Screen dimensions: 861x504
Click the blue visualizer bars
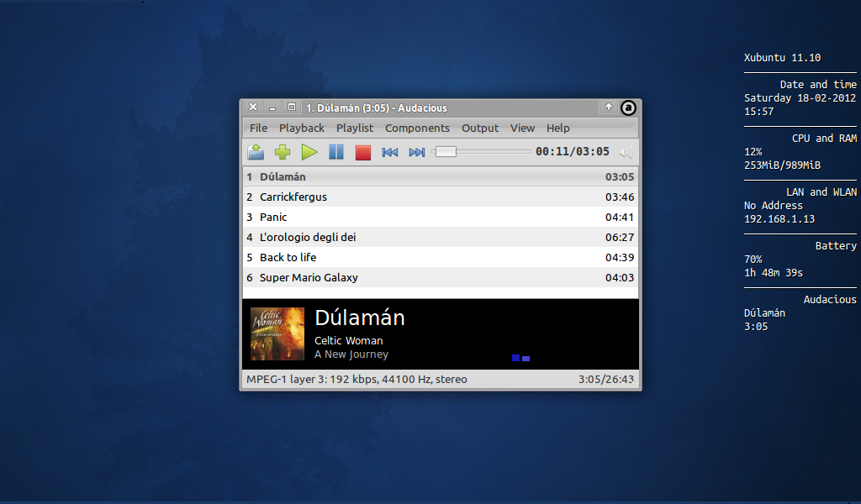tap(520, 358)
